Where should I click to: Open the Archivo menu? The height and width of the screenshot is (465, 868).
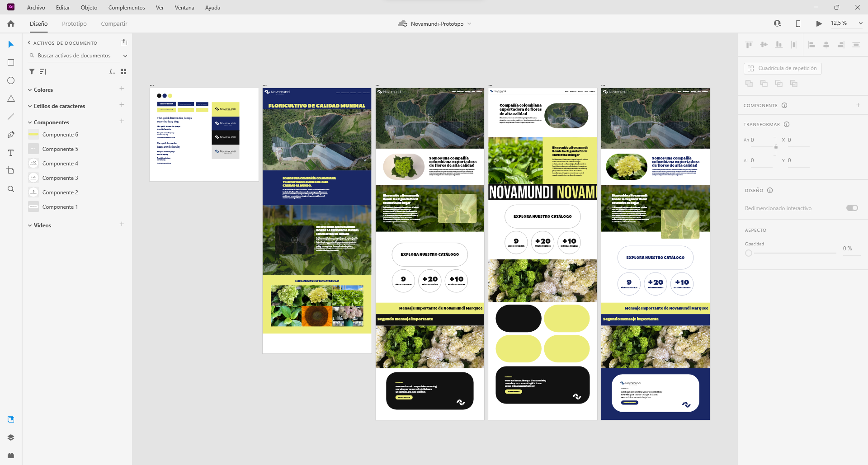[36, 7]
